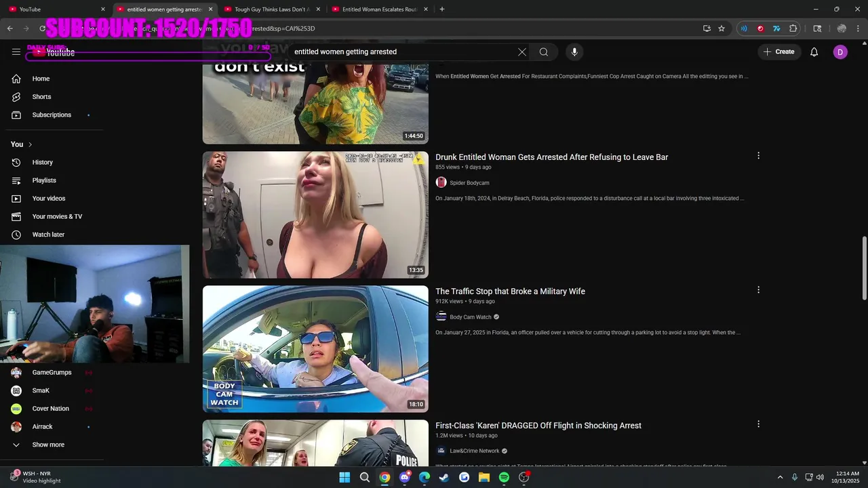The height and width of the screenshot is (488, 868).
Task: Close the entitled women getting arrested tab
Action: point(210,9)
